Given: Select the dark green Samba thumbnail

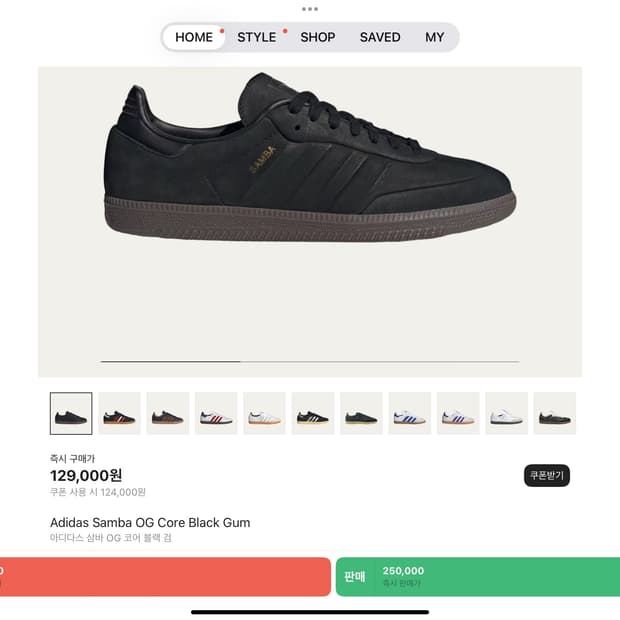Looking at the screenshot, I should tap(361, 413).
